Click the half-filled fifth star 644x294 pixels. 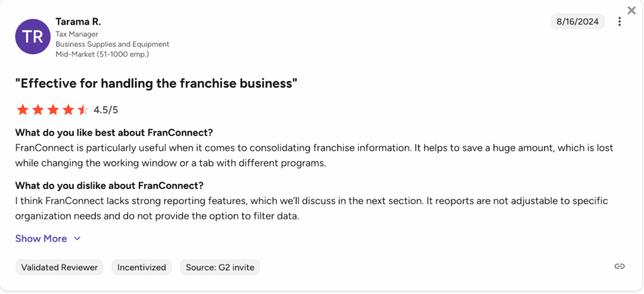coord(83,110)
